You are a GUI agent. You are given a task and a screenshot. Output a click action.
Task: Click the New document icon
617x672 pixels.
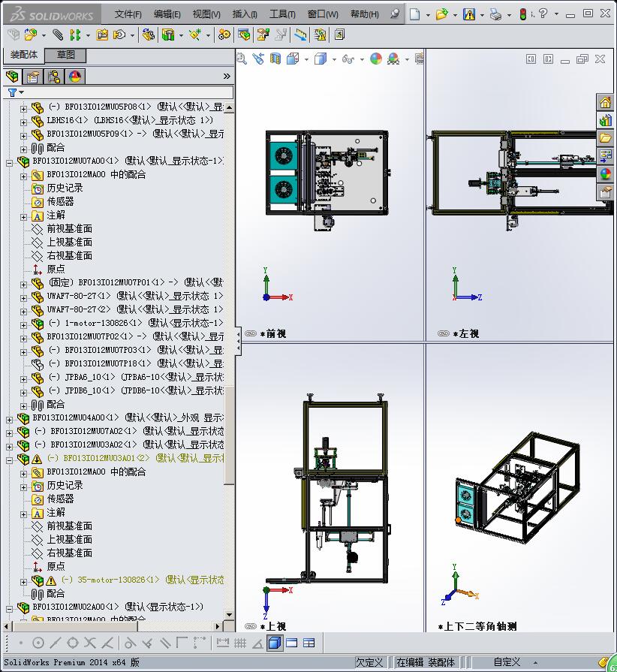pyautogui.click(x=414, y=14)
